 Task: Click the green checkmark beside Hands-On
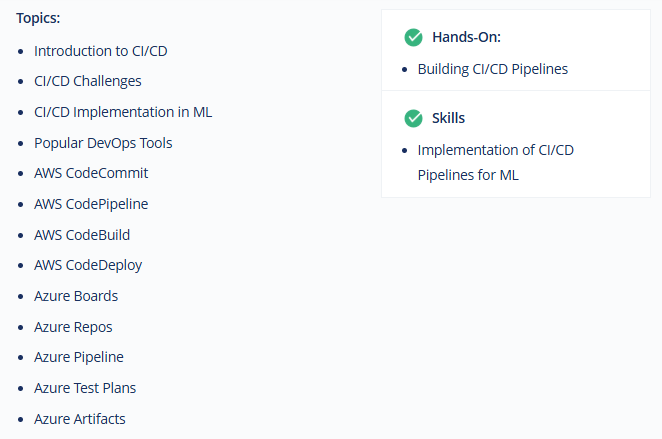coord(413,38)
